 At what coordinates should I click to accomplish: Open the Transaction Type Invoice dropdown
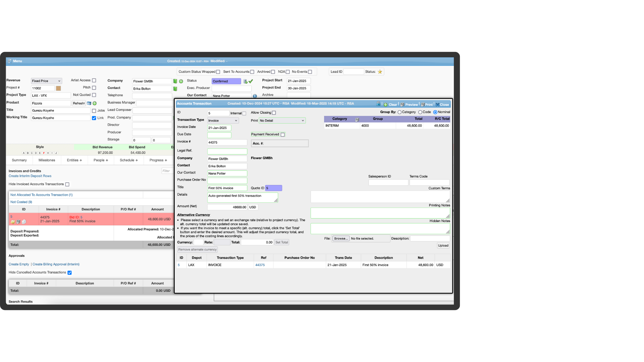point(223,121)
